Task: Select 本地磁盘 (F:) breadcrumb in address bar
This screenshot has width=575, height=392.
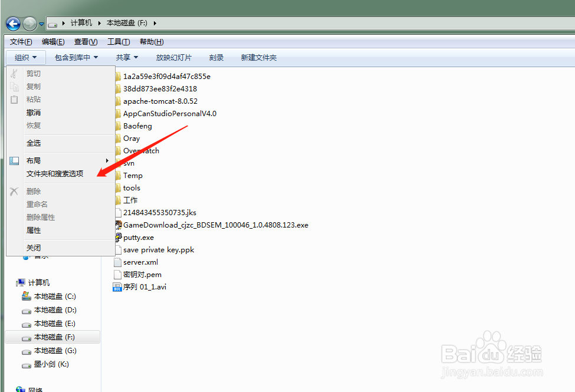Action: [127, 23]
